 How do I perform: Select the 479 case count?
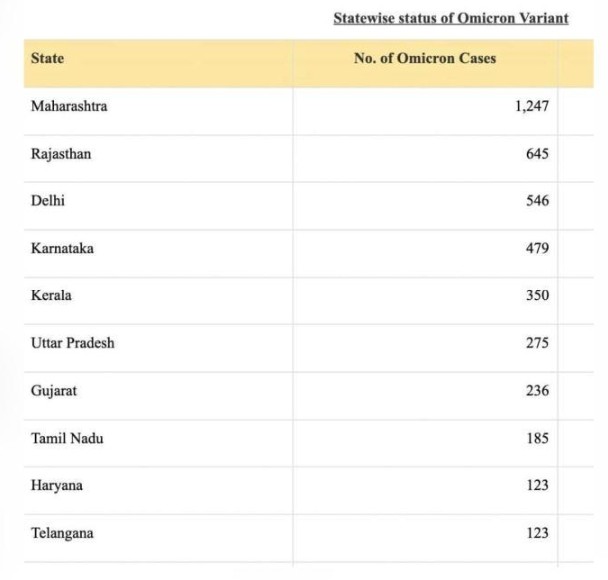[x=537, y=248]
